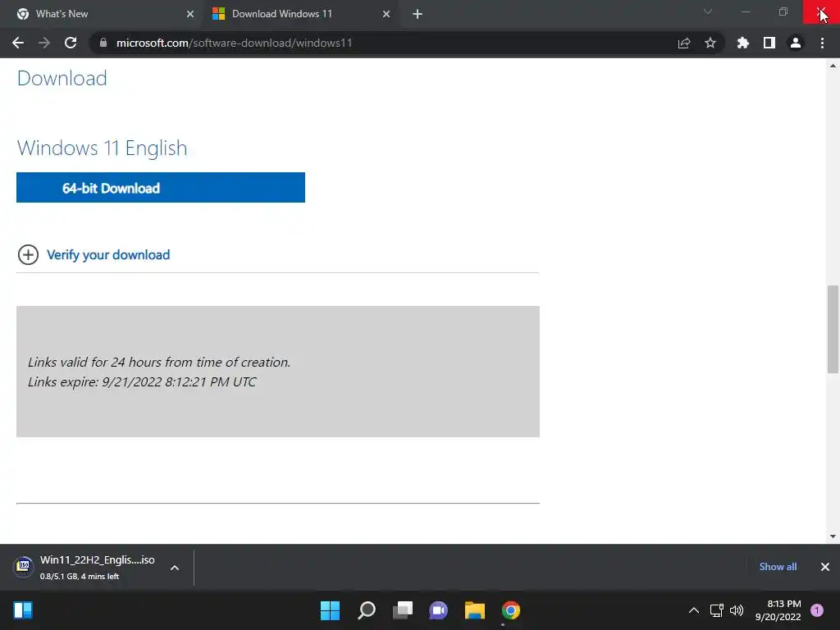Close the downloads bar
The width and height of the screenshot is (840, 630).
tap(825, 567)
